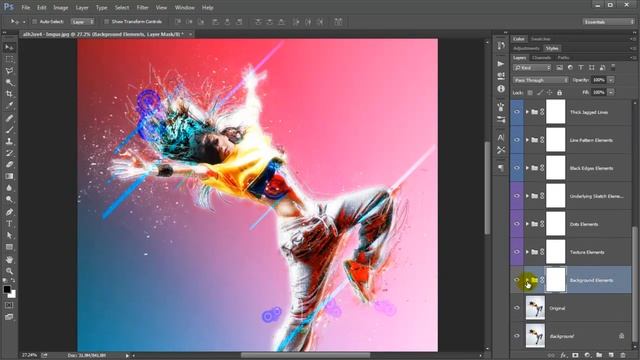Click the Lock all padlock icon
This screenshot has width=640, height=360.
560,93
